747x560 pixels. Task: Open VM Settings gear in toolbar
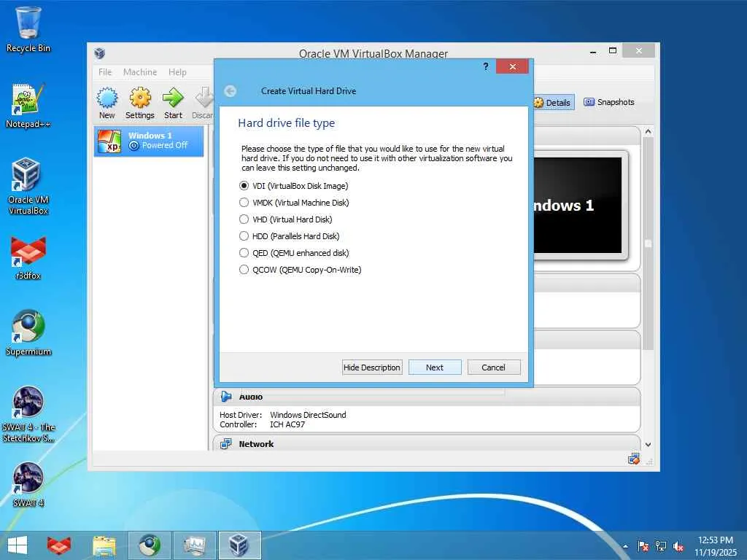click(139, 103)
